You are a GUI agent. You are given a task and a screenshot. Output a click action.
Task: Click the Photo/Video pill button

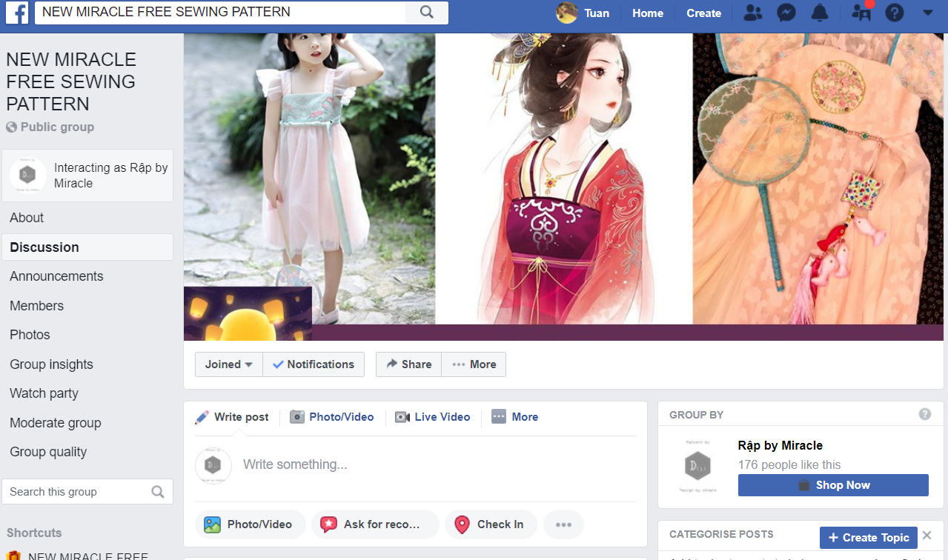point(251,524)
